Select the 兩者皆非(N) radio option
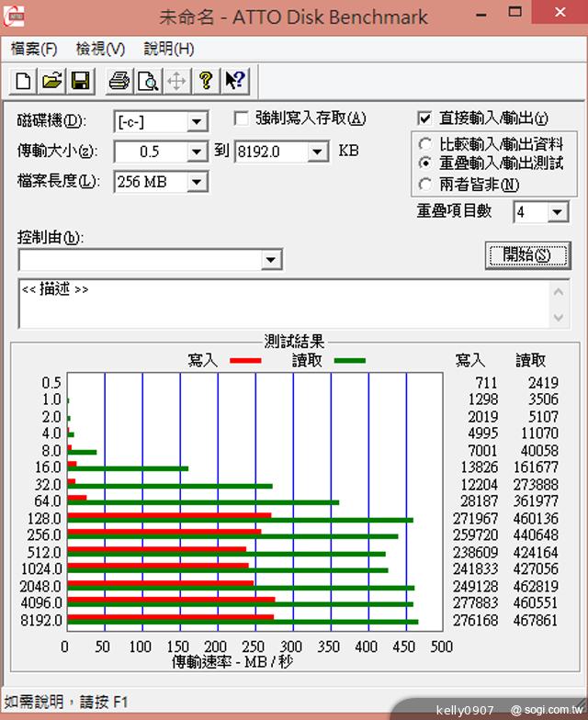 tap(424, 185)
